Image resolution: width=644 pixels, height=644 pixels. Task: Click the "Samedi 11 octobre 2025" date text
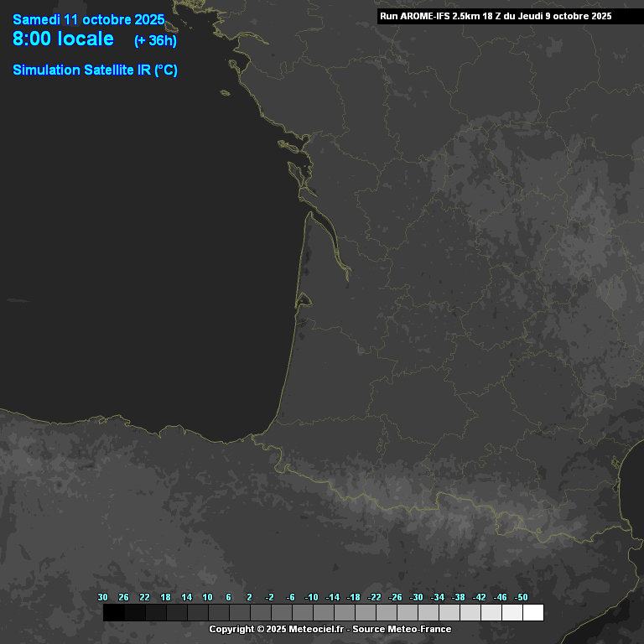tap(88, 19)
